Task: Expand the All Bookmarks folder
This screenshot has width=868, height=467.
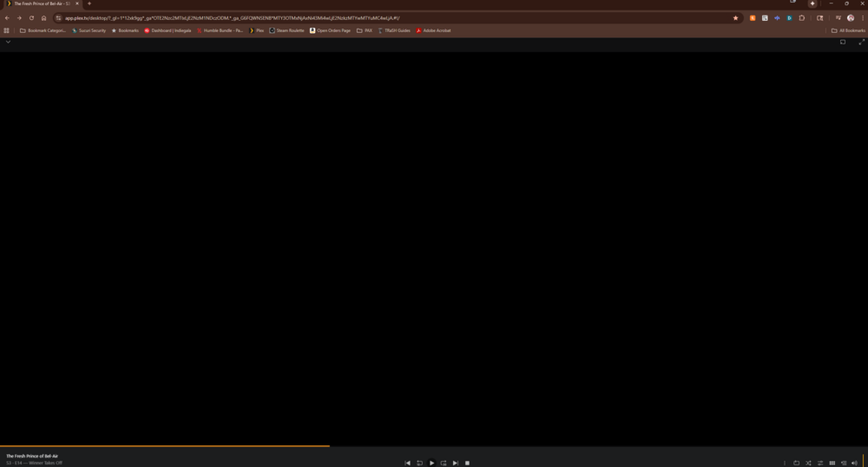Action: click(x=848, y=30)
